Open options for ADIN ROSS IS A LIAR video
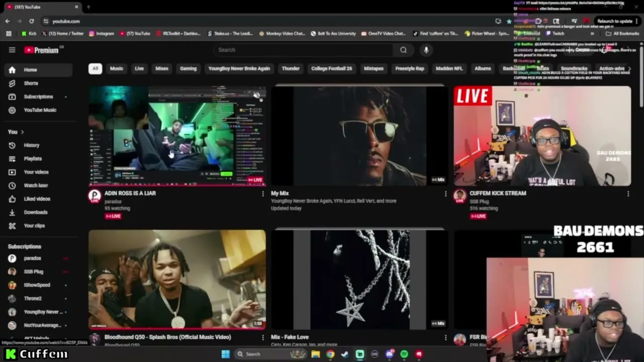Screen dimensions: 644x362 click(263, 194)
